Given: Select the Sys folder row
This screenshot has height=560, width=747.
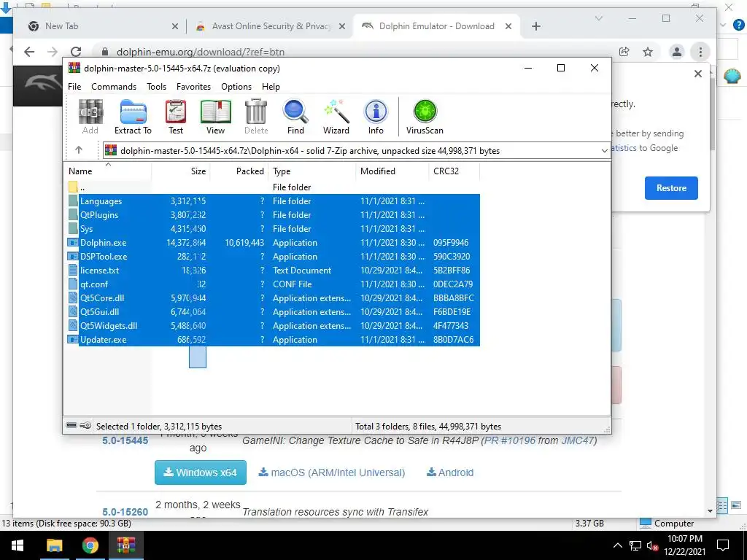Looking at the screenshot, I should click(274, 228).
